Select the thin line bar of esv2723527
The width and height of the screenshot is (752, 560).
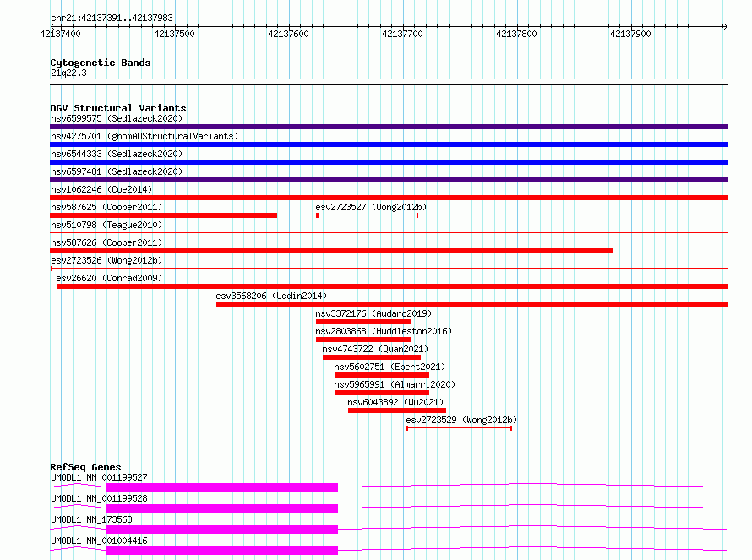(x=367, y=215)
